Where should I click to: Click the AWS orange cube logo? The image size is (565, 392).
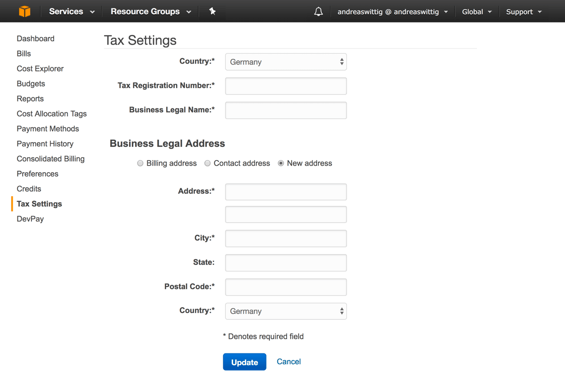(24, 11)
